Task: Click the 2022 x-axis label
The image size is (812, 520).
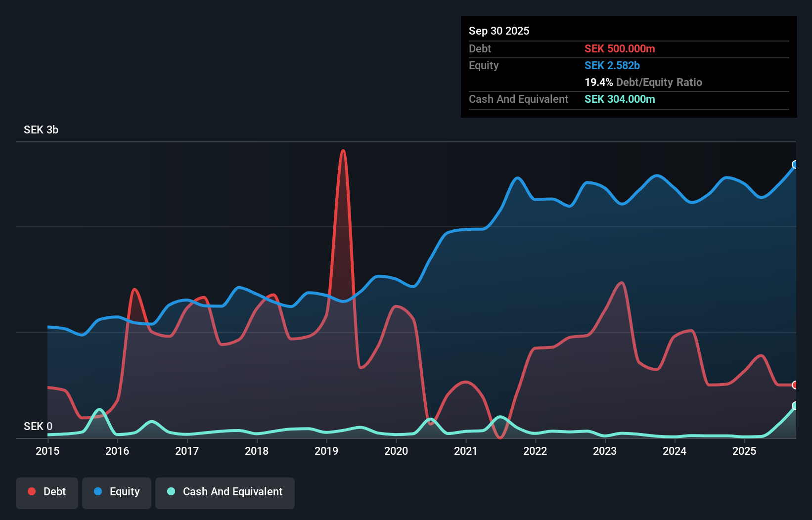Action: 535,451
